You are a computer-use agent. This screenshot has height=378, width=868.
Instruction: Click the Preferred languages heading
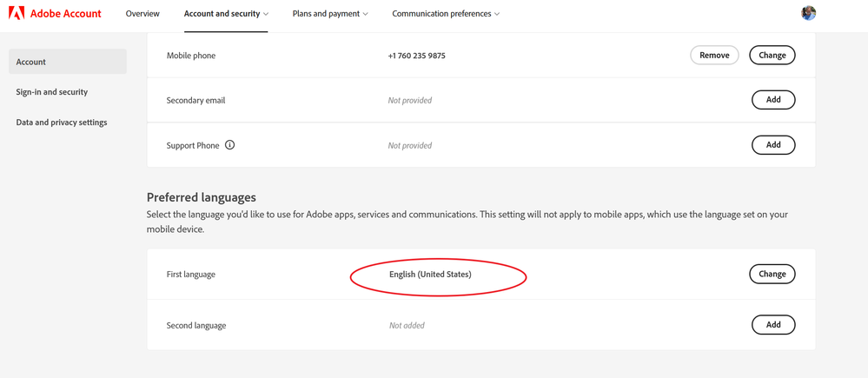pos(201,197)
